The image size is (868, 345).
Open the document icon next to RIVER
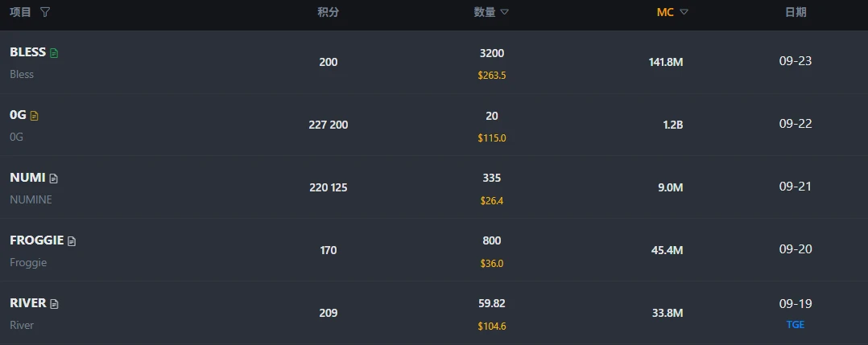click(55, 304)
